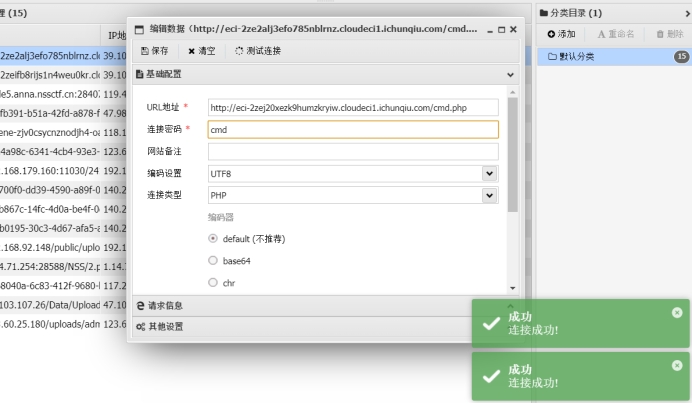The width and height of the screenshot is (692, 404).
Task: Click the 添加 category button
Action: [x=561, y=34]
